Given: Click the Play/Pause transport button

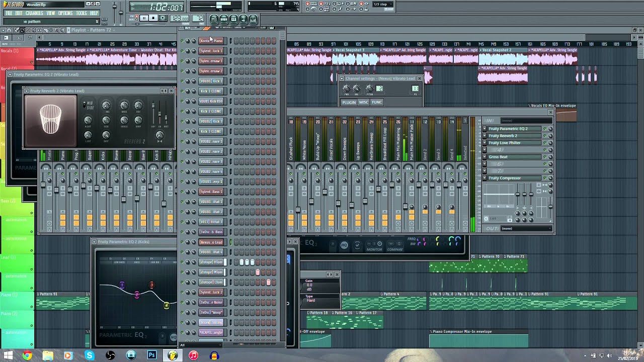Looking at the screenshot, I should (144, 18).
